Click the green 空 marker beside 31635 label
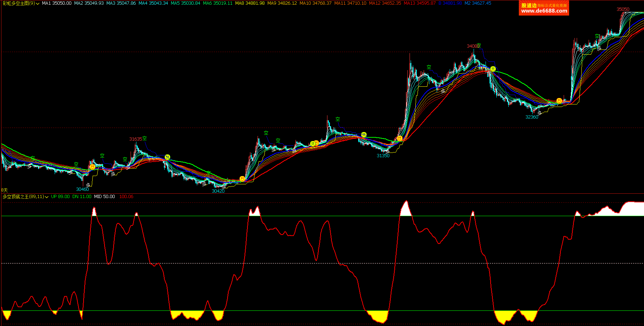The image size is (644, 326). click(145, 138)
